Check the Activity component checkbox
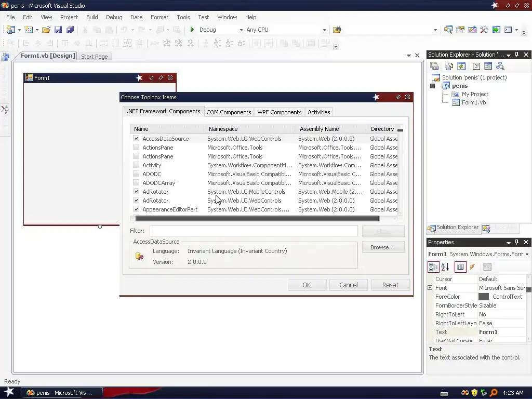This screenshot has width=532, height=399. tap(136, 165)
